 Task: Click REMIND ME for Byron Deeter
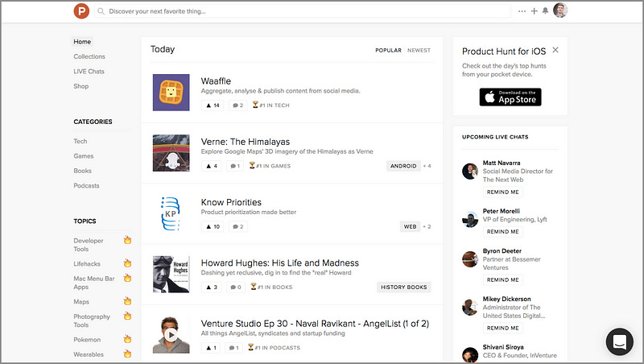tap(502, 279)
